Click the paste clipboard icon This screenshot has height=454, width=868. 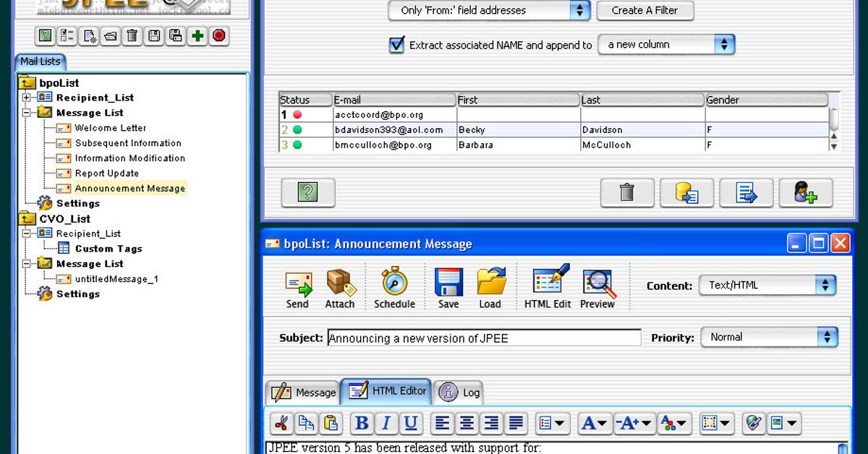[331, 423]
